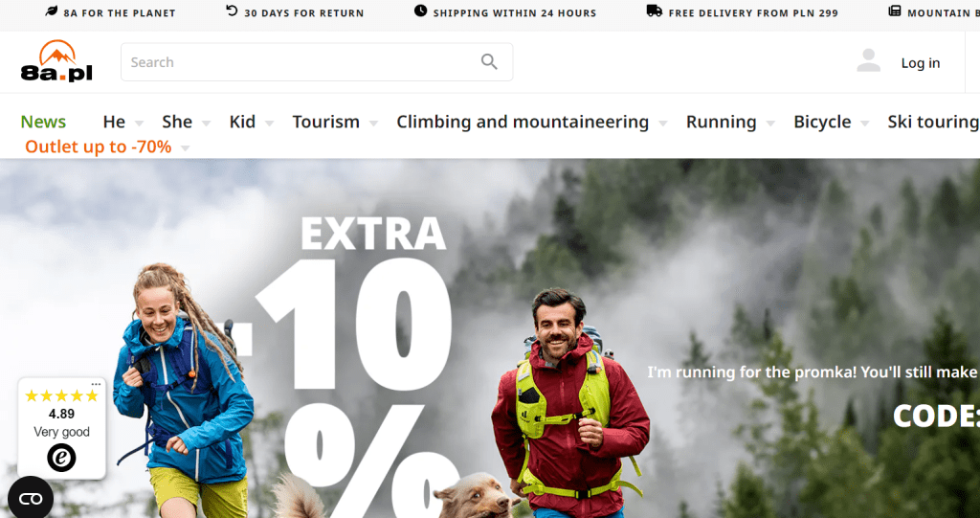The height and width of the screenshot is (518, 980).
Task: Click the return arrow icon for 30 days
Action: tap(232, 11)
